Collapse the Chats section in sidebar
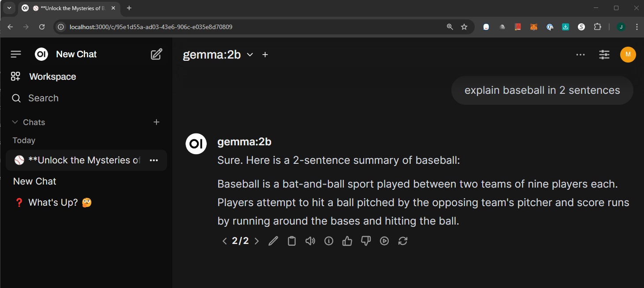Screen dimensions: 644x288 [x=29, y=122]
